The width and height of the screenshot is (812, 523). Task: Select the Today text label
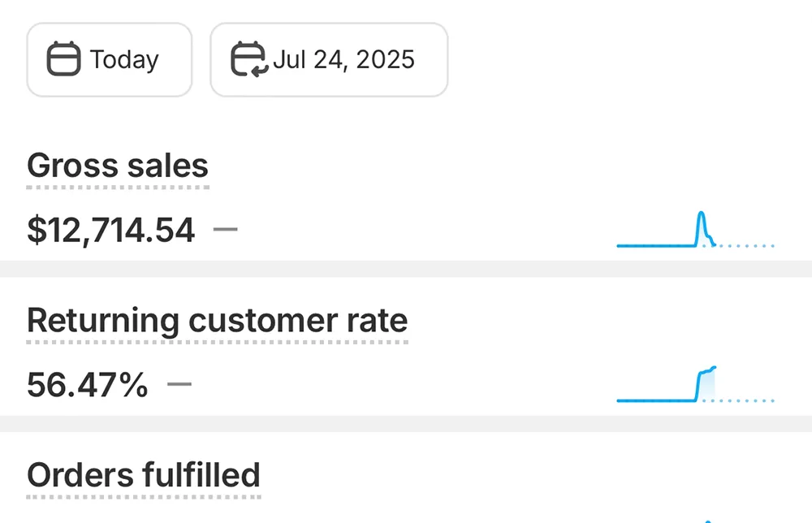(x=124, y=60)
